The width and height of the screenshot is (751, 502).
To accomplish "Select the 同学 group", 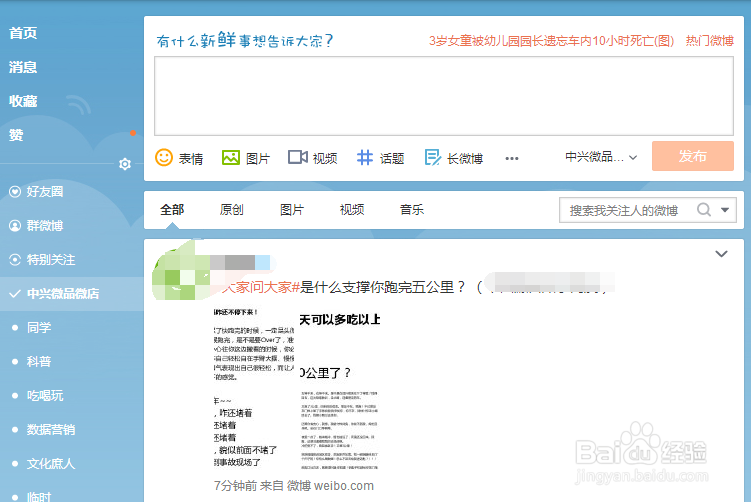I will coord(39,328).
